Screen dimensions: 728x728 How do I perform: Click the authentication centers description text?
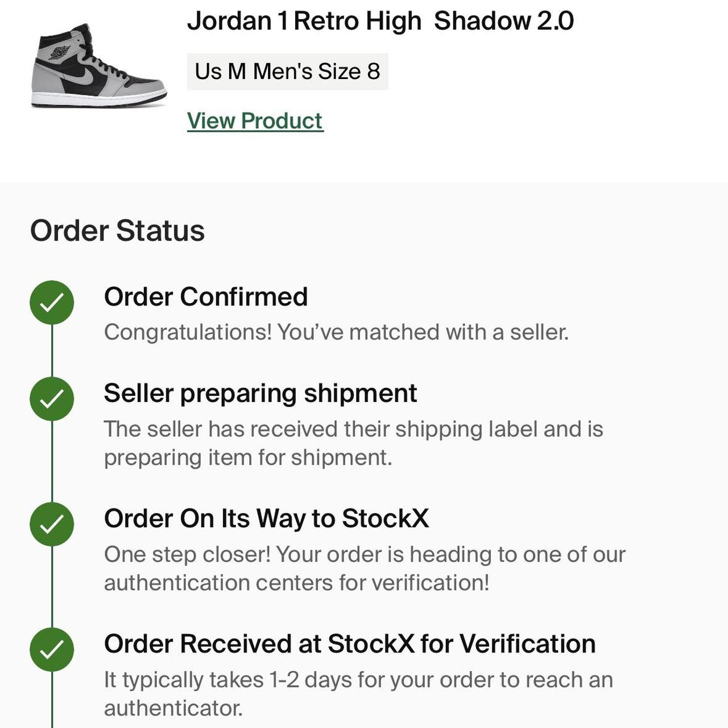pyautogui.click(x=365, y=568)
